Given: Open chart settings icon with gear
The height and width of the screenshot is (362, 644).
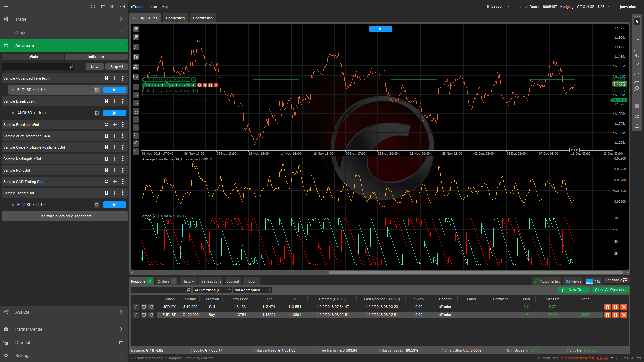Looking at the screenshot, I should click(136, 77).
